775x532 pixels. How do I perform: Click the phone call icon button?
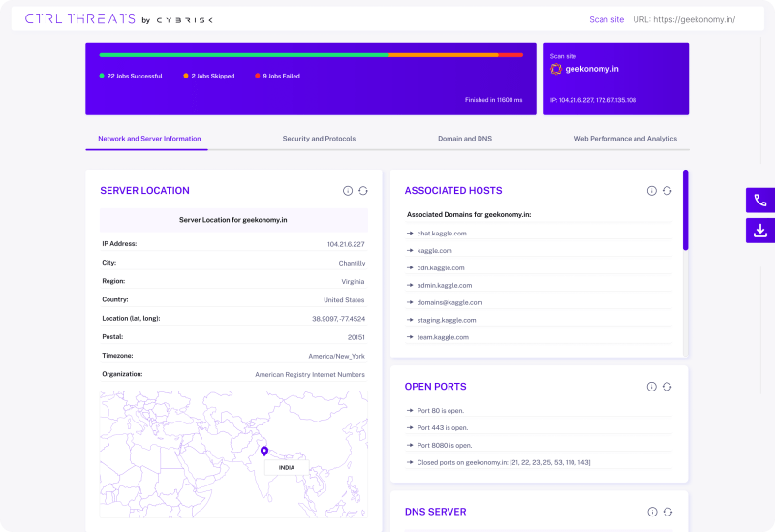(760, 201)
